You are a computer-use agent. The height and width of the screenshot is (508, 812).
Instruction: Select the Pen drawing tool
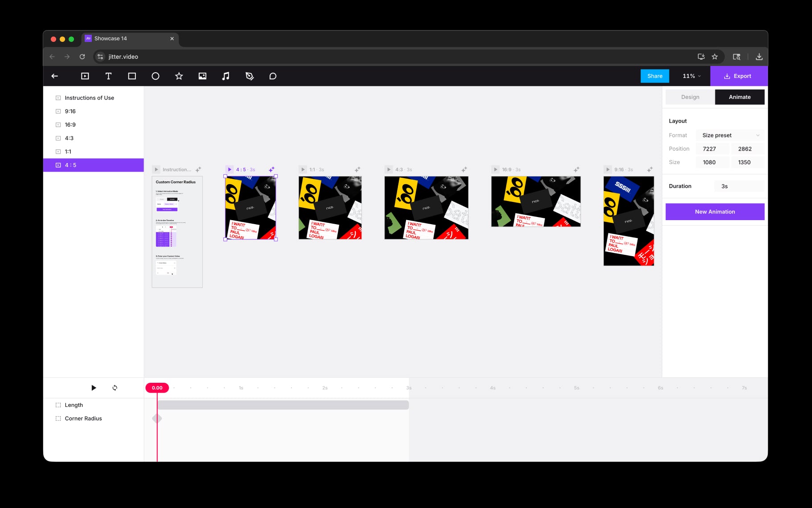pos(250,76)
